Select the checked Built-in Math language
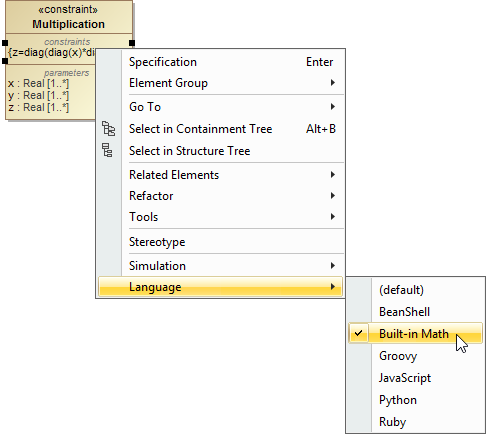486x434 pixels. tap(415, 333)
